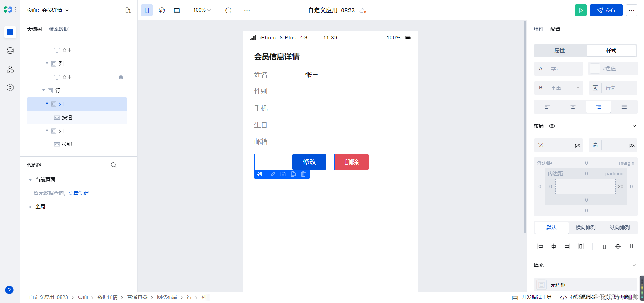The width and height of the screenshot is (644, 303).
Task: Click the #色值 color swatch
Action: [x=595, y=69]
